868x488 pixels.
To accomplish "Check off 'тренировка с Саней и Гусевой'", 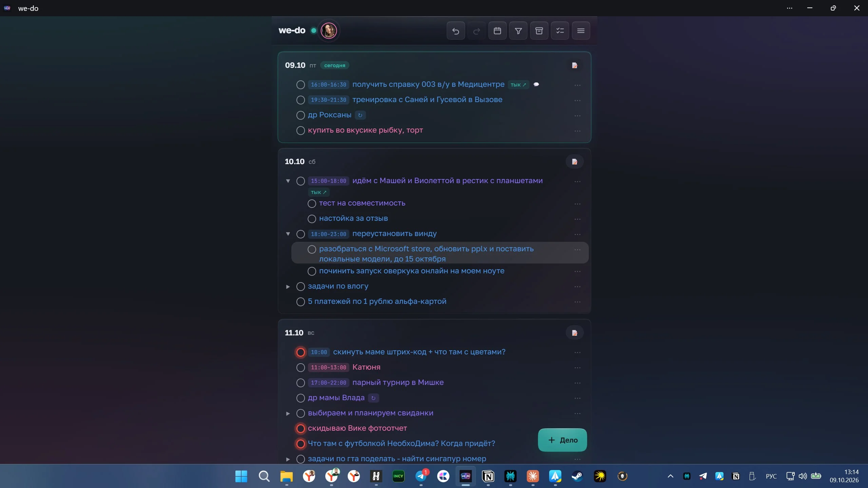I will tap(301, 100).
